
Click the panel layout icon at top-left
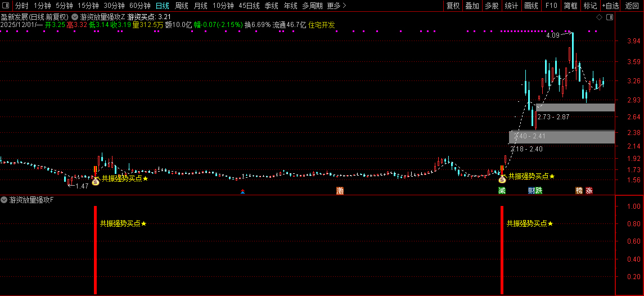pos(6,6)
